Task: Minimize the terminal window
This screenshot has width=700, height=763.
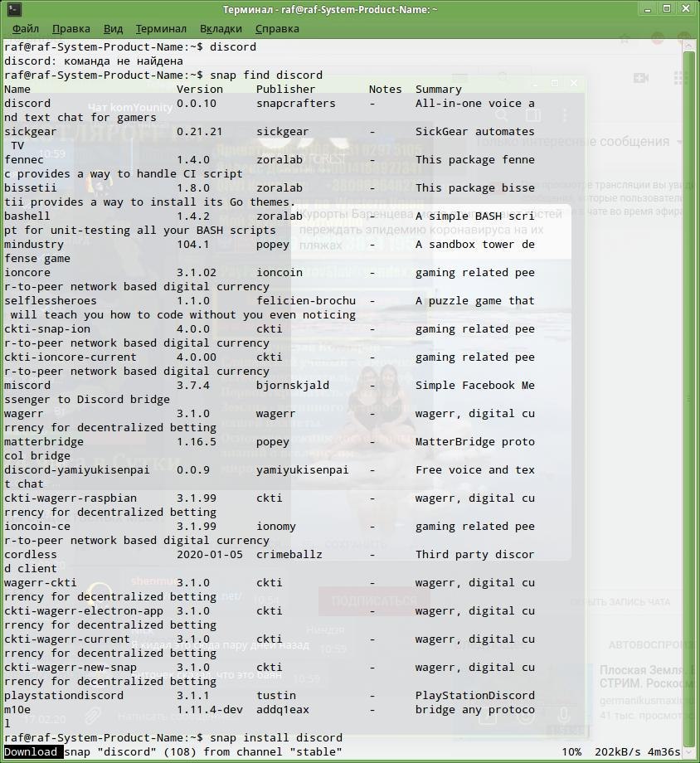Action: (648, 9)
